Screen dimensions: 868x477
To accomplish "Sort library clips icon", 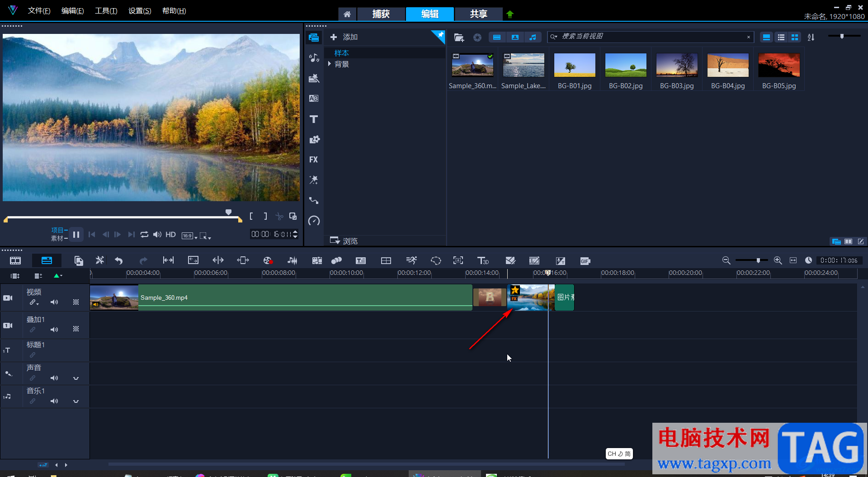I will [811, 38].
